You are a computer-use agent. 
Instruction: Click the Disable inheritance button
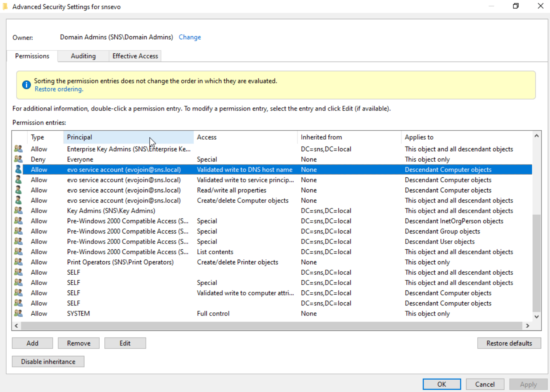click(48, 362)
